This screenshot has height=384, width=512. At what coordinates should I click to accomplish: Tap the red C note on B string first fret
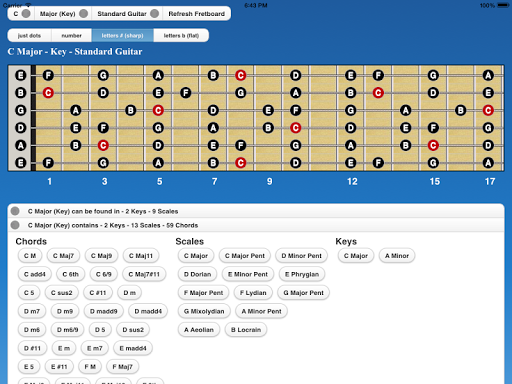[x=48, y=93]
